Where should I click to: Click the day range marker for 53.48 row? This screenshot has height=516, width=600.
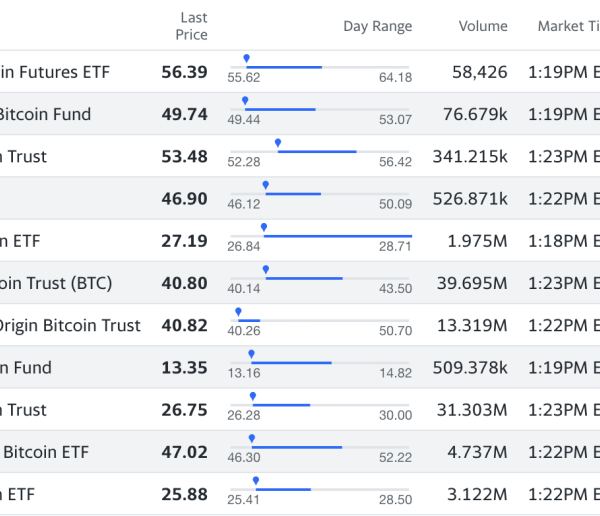coord(278,144)
